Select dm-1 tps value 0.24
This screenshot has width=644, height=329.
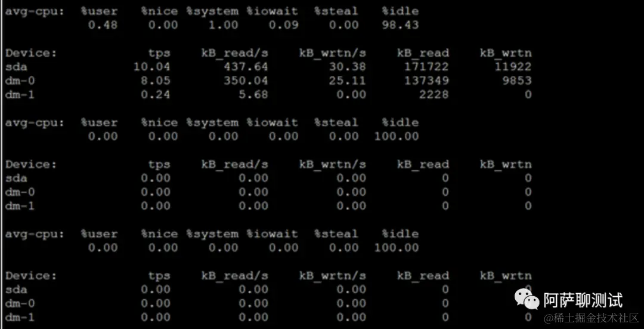tap(155, 94)
